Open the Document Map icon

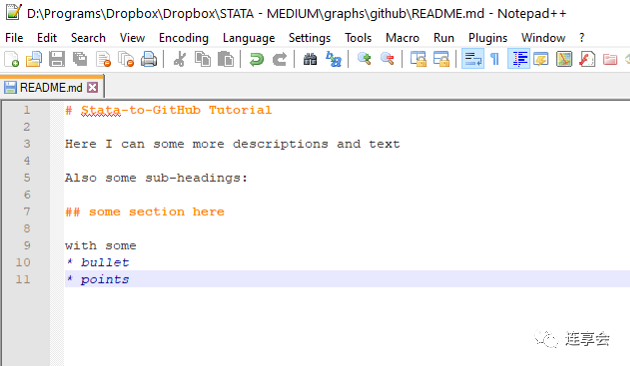564,59
